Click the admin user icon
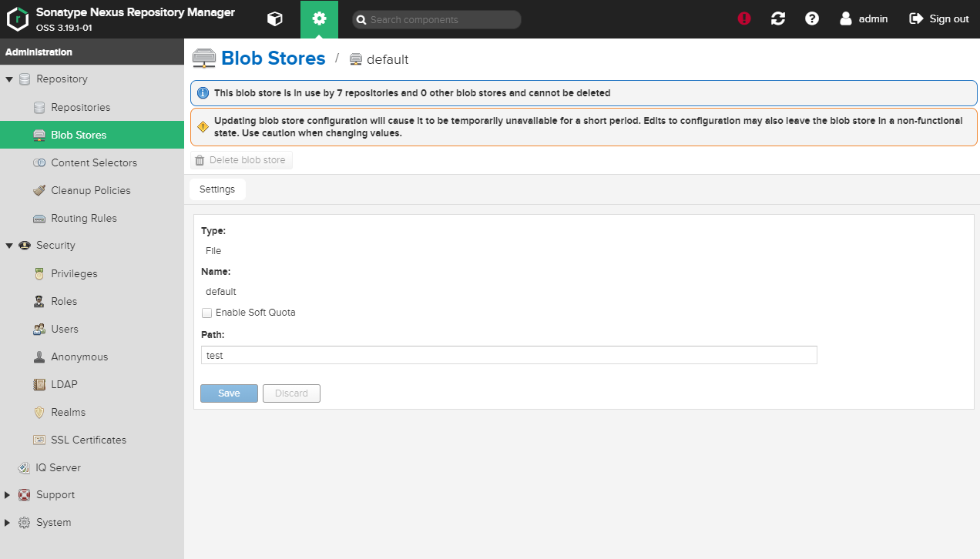This screenshot has height=559, width=980. click(846, 19)
